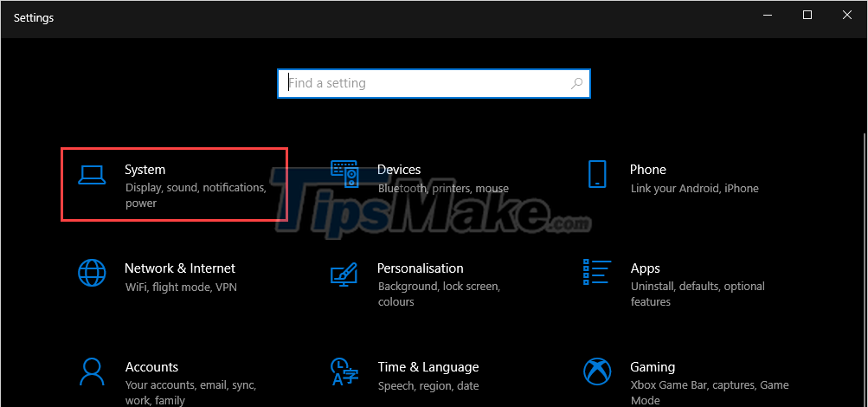This screenshot has height=407, width=868.
Task: Open the Apps category heading
Action: click(x=645, y=268)
